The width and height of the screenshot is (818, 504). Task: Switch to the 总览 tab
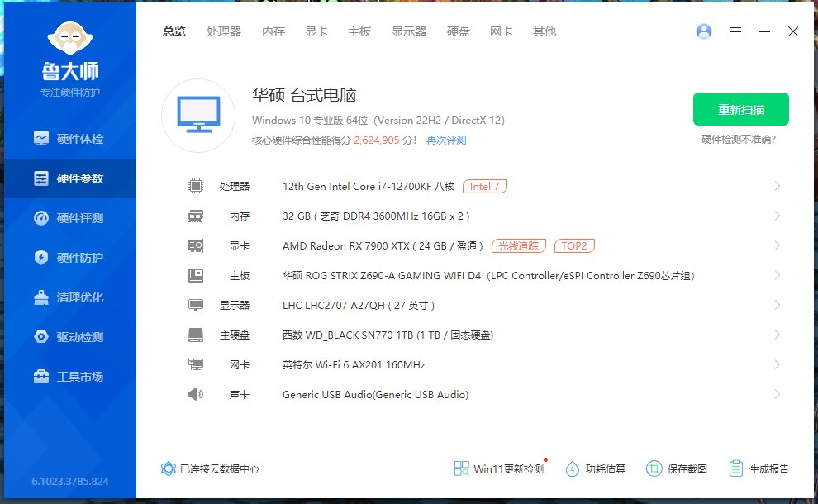(174, 32)
